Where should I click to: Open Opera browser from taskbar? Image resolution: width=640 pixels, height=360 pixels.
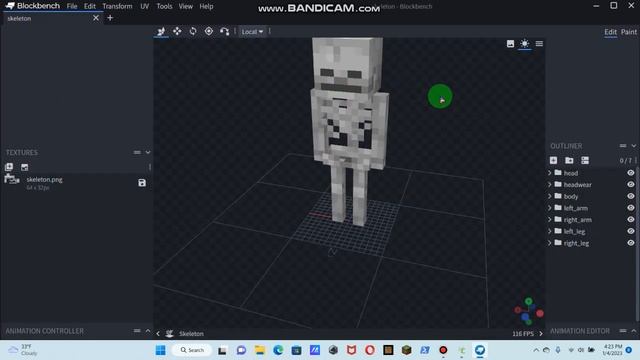pos(370,350)
